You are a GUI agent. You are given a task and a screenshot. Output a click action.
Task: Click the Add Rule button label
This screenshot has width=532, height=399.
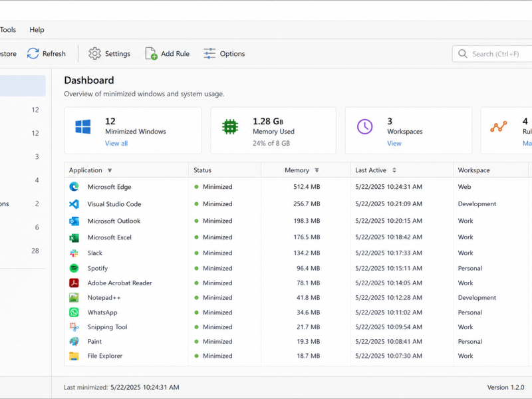tap(175, 54)
